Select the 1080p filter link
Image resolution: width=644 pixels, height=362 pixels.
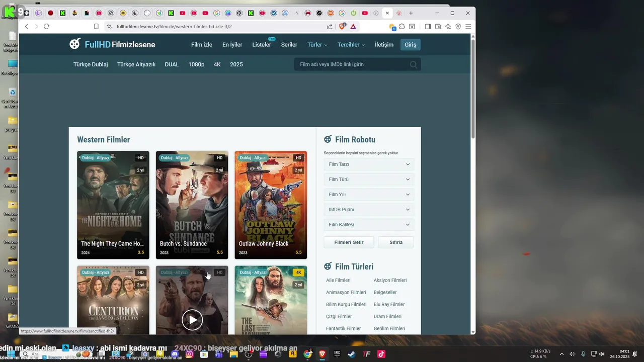click(x=196, y=64)
